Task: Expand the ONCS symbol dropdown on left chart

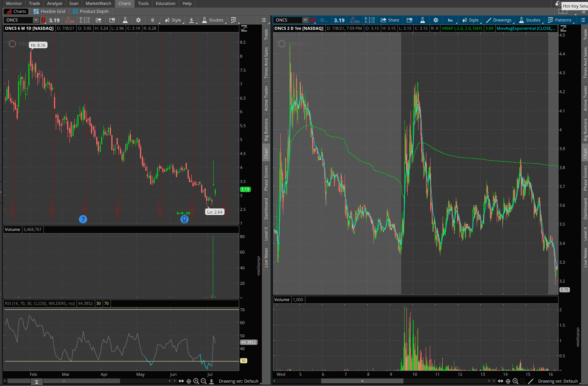Action: (36, 20)
